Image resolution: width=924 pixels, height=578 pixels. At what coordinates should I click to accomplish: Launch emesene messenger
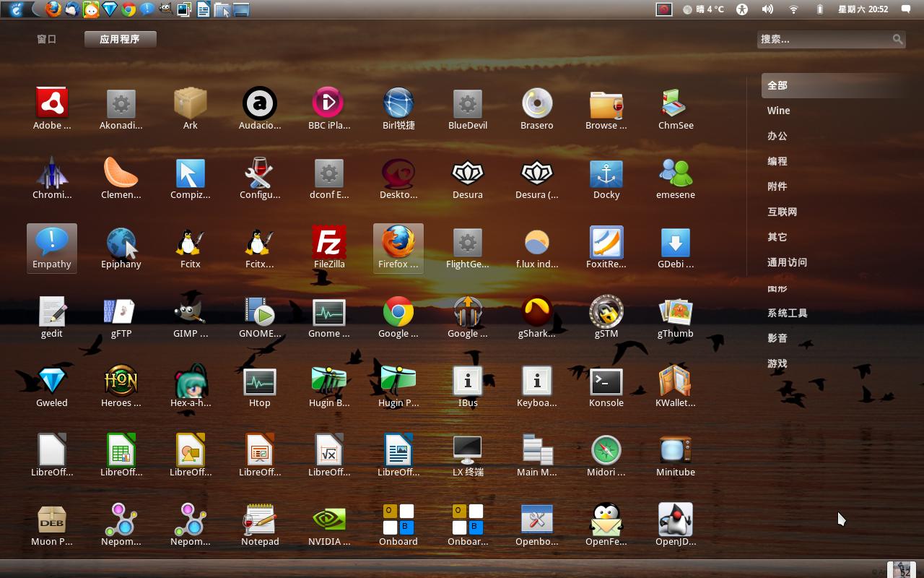click(x=676, y=173)
